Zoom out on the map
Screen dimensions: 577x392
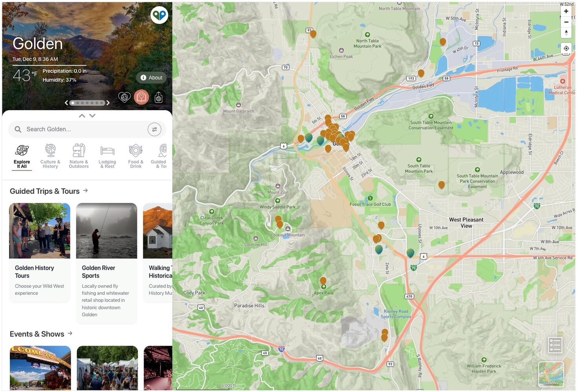point(566,22)
